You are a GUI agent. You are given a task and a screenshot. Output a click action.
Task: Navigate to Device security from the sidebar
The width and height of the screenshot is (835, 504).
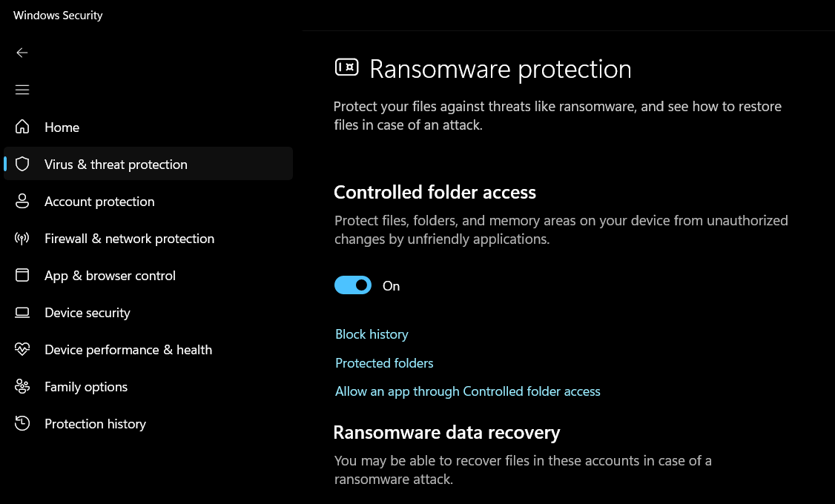click(x=87, y=312)
